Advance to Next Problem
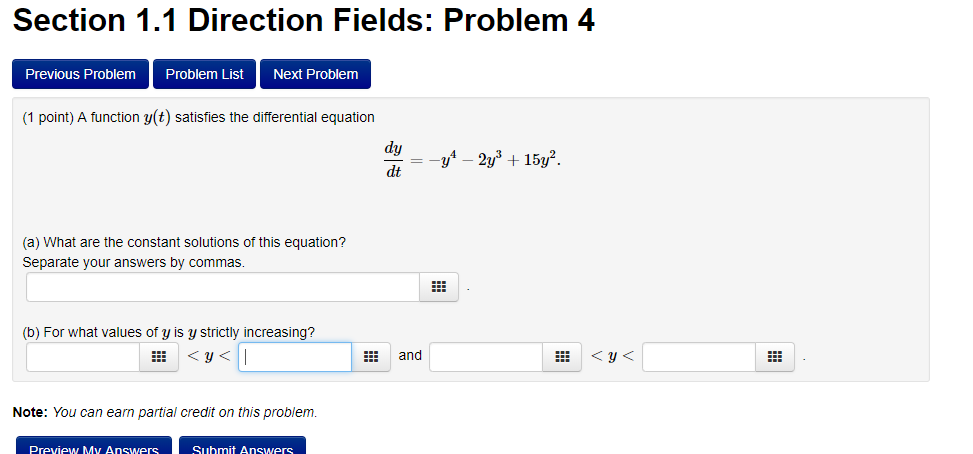973x454 pixels. point(315,74)
